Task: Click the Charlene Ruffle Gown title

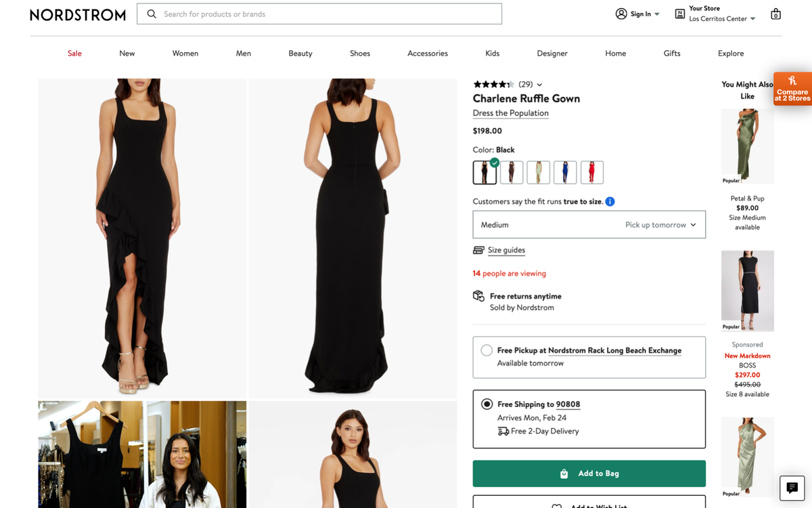Action: (x=526, y=98)
